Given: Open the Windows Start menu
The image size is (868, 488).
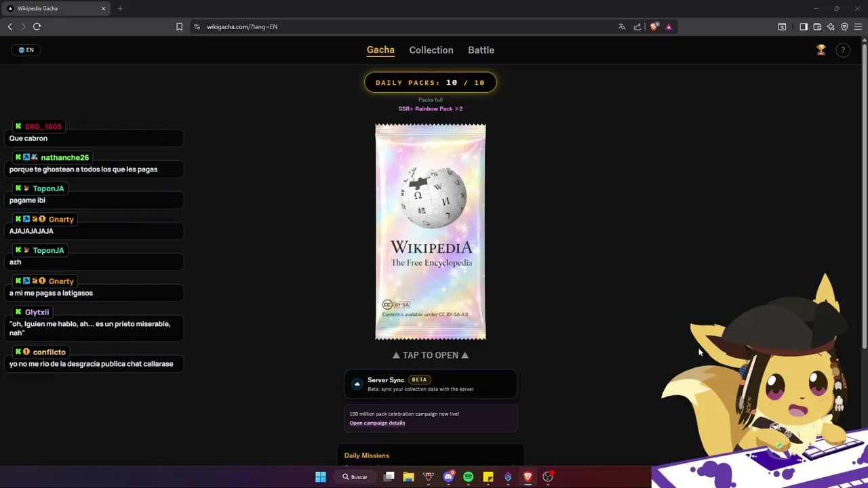Looking at the screenshot, I should (320, 476).
